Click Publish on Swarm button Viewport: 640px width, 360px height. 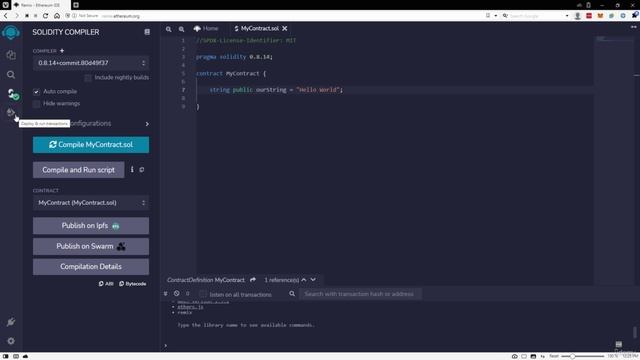coord(91,247)
